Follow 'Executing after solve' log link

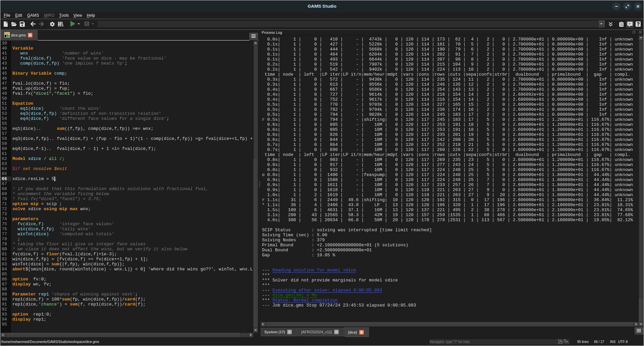327,290
